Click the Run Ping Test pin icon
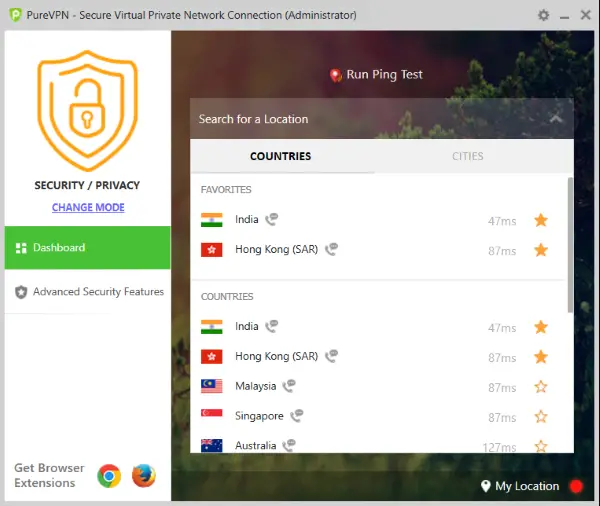 (x=336, y=75)
